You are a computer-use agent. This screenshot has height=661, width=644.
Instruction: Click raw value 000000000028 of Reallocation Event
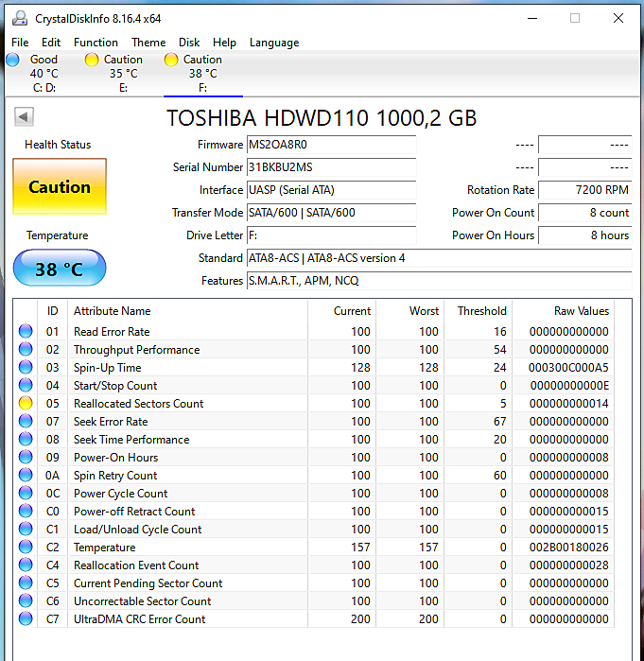tap(568, 565)
